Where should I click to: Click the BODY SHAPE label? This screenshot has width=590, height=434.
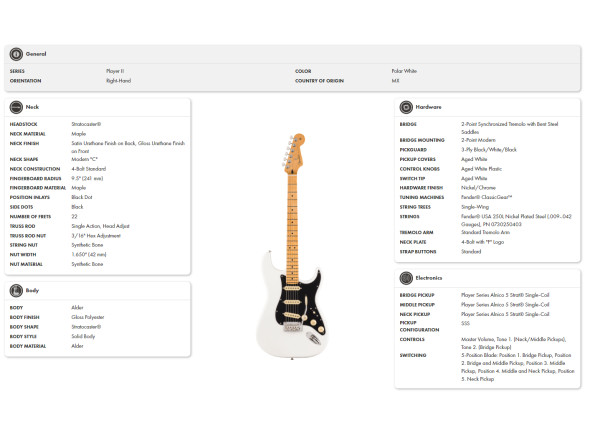[x=24, y=327]
